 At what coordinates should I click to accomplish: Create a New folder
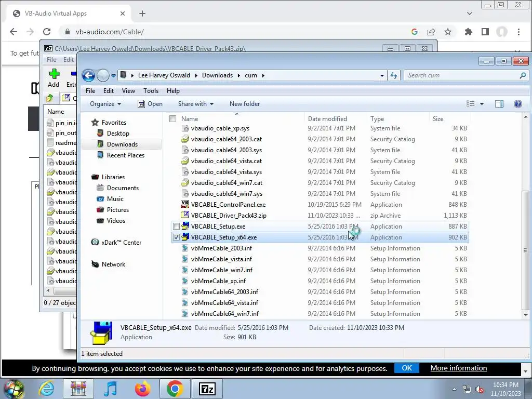click(x=245, y=104)
